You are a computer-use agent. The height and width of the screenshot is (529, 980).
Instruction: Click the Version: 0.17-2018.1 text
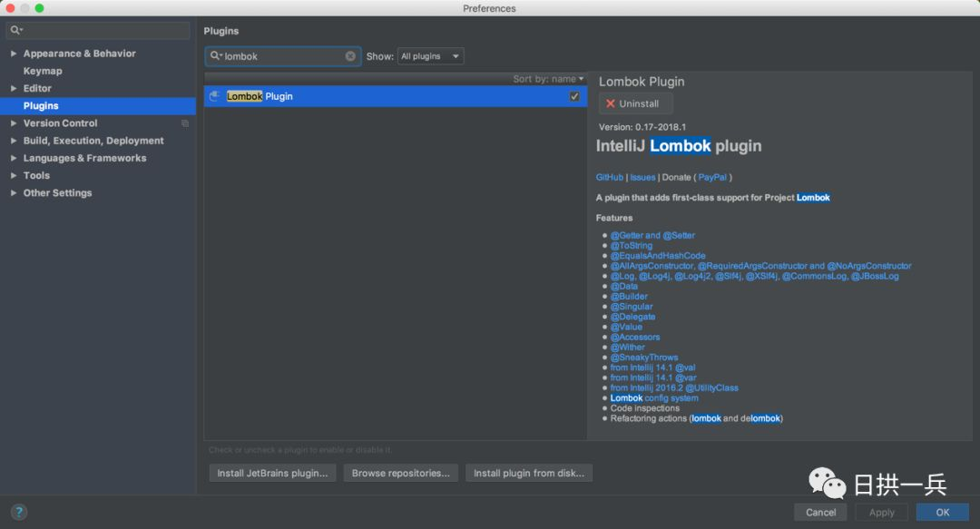[642, 127]
